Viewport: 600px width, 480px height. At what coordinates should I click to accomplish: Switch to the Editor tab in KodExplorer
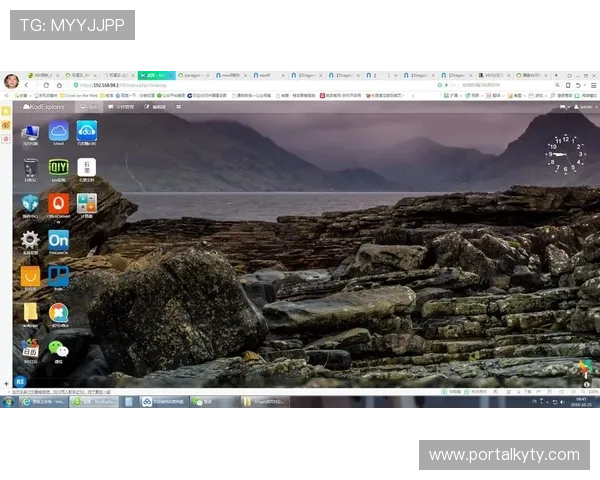[155, 106]
